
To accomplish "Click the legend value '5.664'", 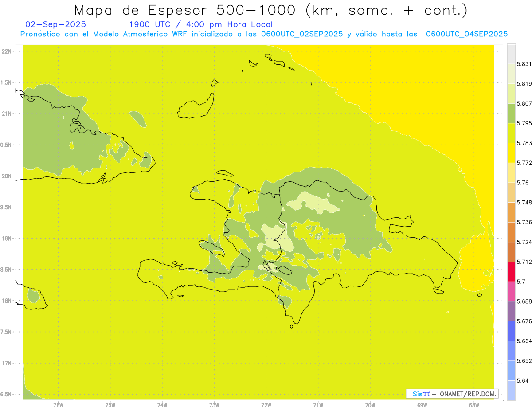I will pos(524,341).
